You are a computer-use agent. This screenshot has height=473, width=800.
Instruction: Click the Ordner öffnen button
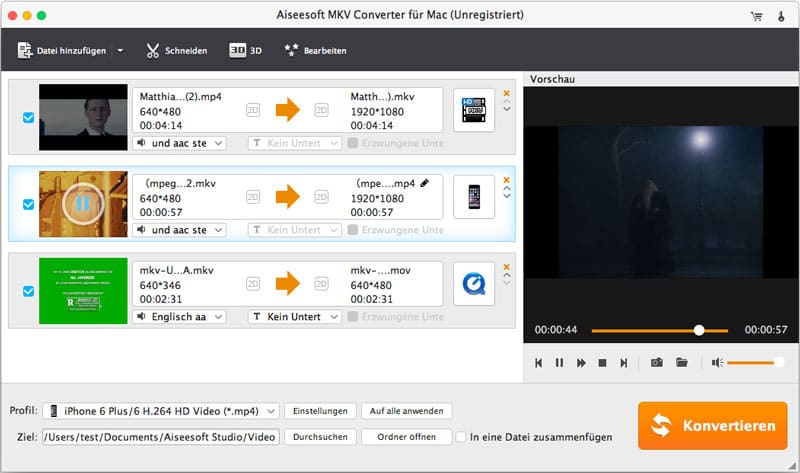tap(407, 437)
